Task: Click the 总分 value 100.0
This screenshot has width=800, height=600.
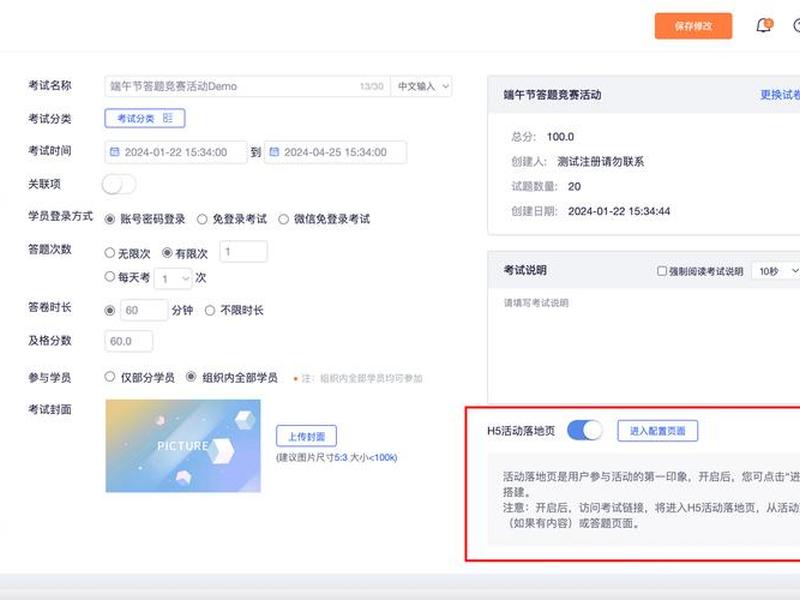Action: click(560, 137)
